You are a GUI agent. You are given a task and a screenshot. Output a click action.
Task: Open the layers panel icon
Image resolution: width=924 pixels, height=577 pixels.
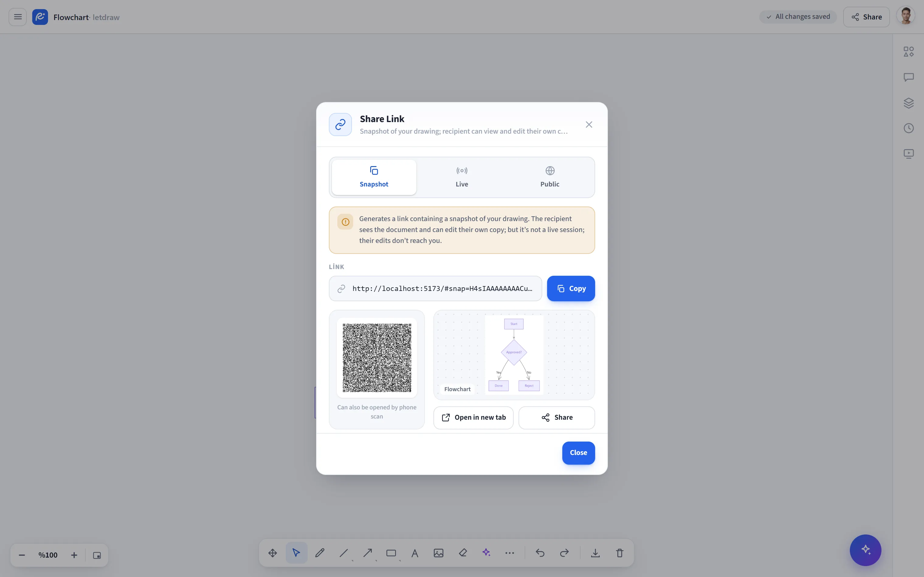(x=909, y=103)
